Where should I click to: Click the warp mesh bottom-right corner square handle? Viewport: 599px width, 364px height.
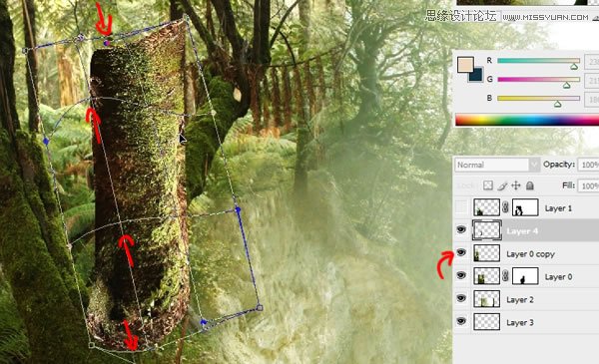click(260, 307)
